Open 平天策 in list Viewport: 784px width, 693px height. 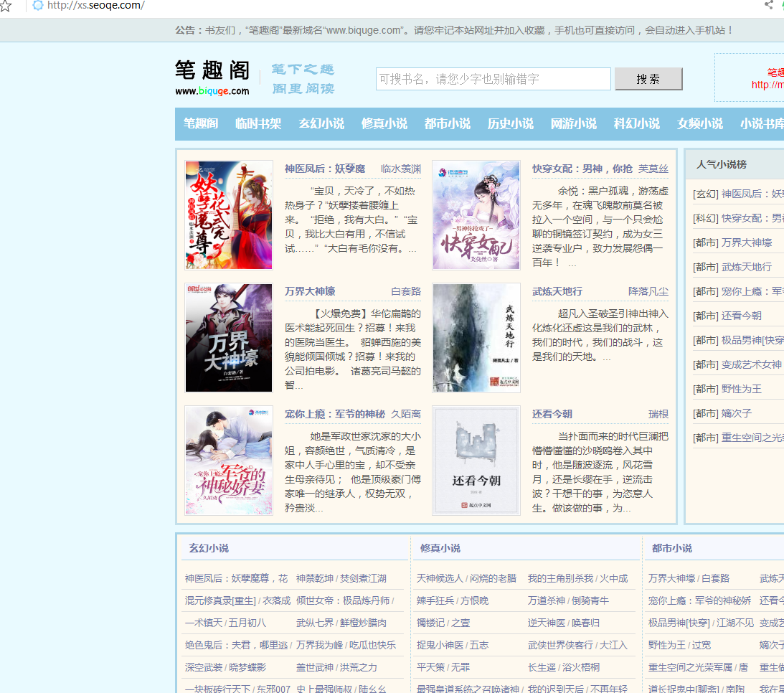coord(430,667)
